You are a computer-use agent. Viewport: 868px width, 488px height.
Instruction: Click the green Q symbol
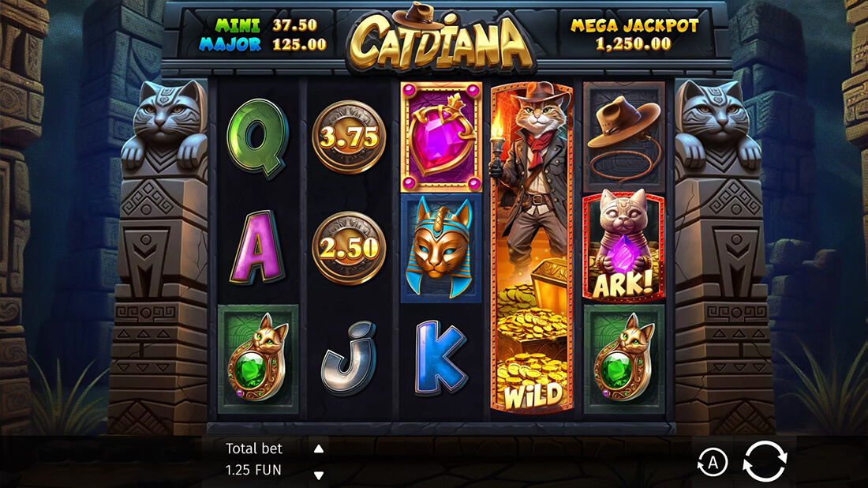258,138
